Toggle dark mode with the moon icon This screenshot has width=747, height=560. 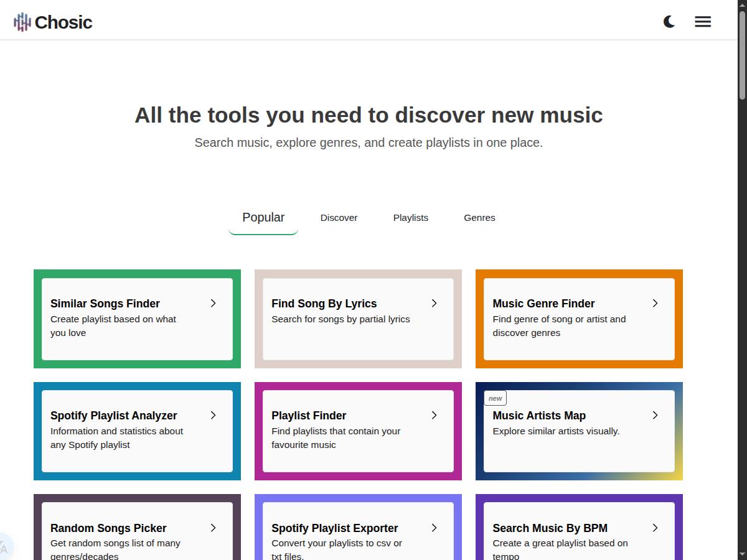point(669,22)
